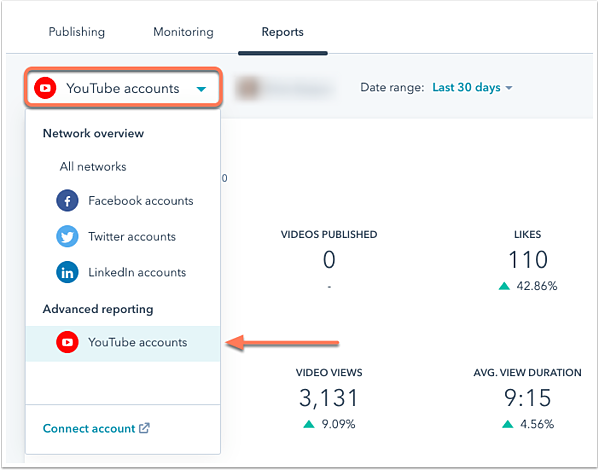Collapse the YouTube accounts network dropdown
599x470 pixels.
(x=123, y=88)
